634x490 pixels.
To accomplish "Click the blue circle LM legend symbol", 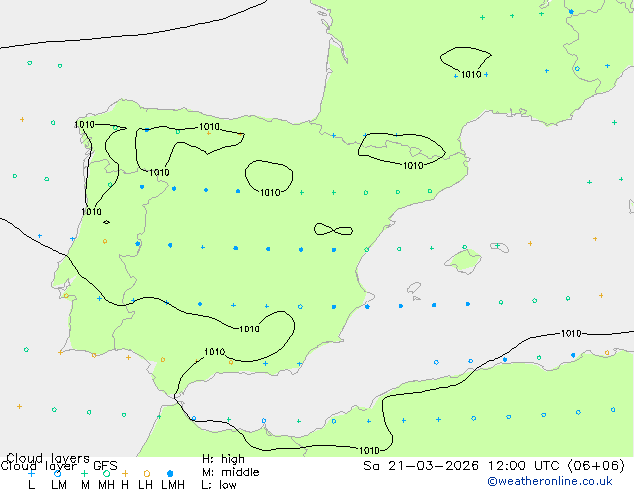I will click(57, 473).
